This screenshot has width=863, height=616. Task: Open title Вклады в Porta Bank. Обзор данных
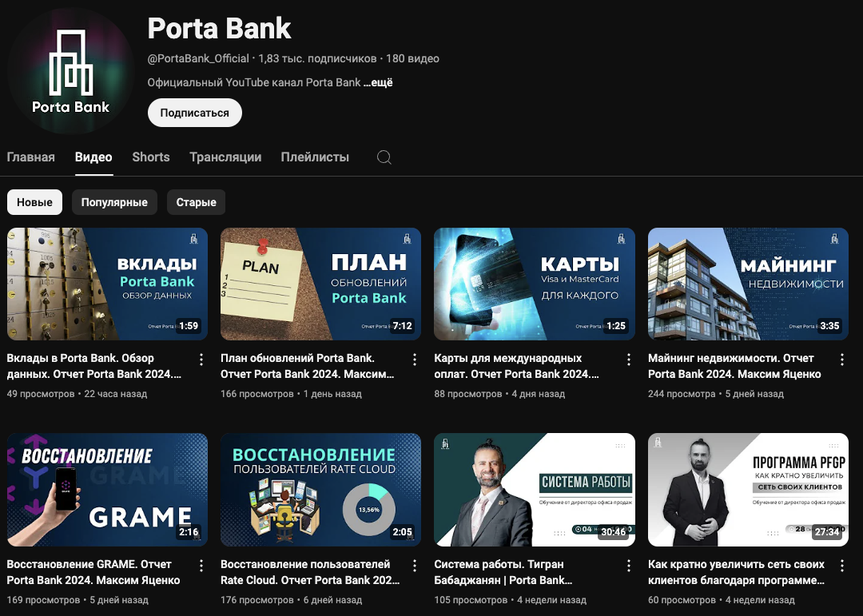pos(94,366)
